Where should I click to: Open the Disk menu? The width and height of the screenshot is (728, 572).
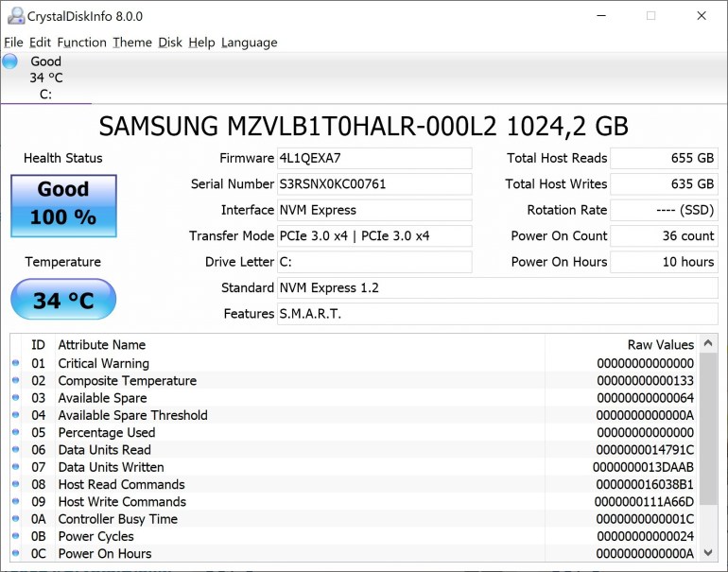point(170,43)
